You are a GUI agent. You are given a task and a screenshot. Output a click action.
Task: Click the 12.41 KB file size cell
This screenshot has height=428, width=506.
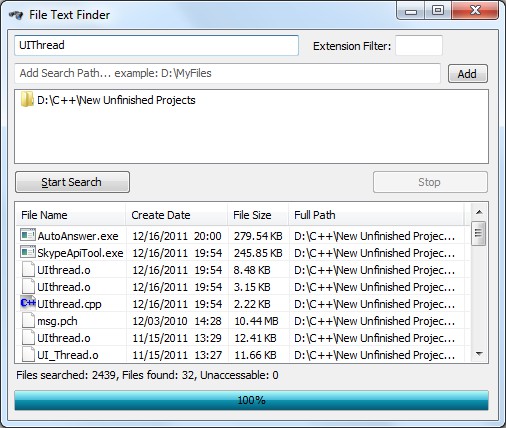(x=255, y=338)
